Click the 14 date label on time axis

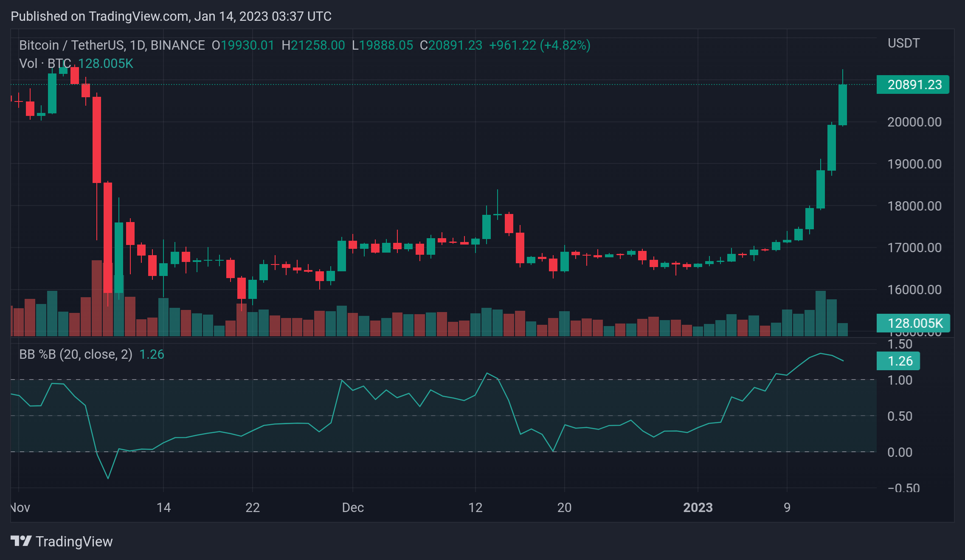(163, 507)
